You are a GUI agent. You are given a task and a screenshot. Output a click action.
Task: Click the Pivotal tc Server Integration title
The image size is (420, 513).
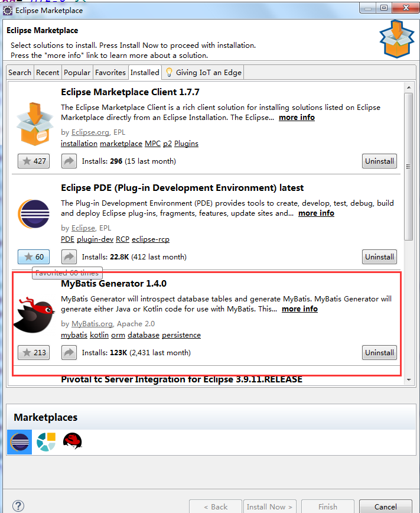click(x=181, y=379)
